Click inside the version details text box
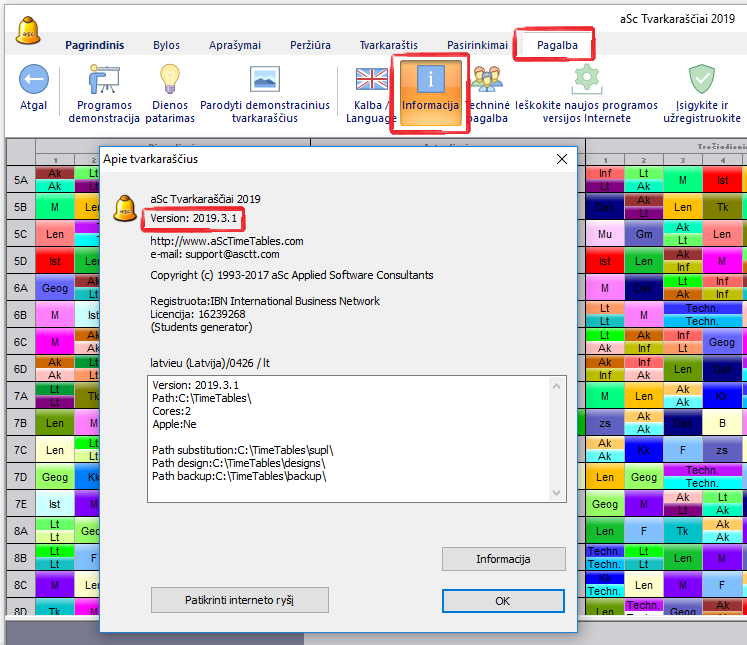The width and height of the screenshot is (747, 645). (350, 440)
